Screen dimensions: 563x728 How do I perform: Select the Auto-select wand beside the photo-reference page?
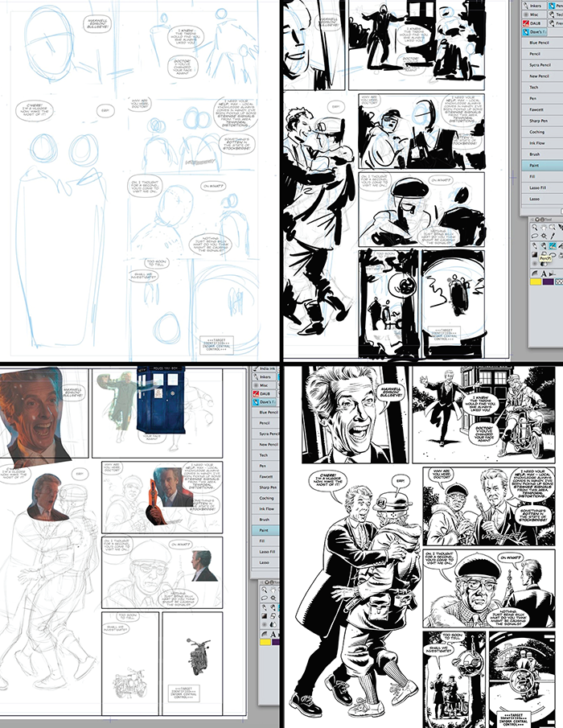point(273,598)
